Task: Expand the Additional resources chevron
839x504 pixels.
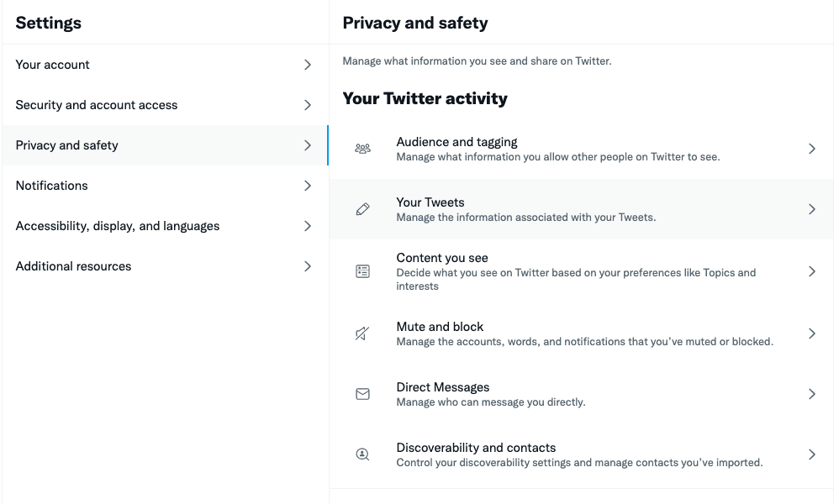Action: pyautogui.click(x=307, y=266)
